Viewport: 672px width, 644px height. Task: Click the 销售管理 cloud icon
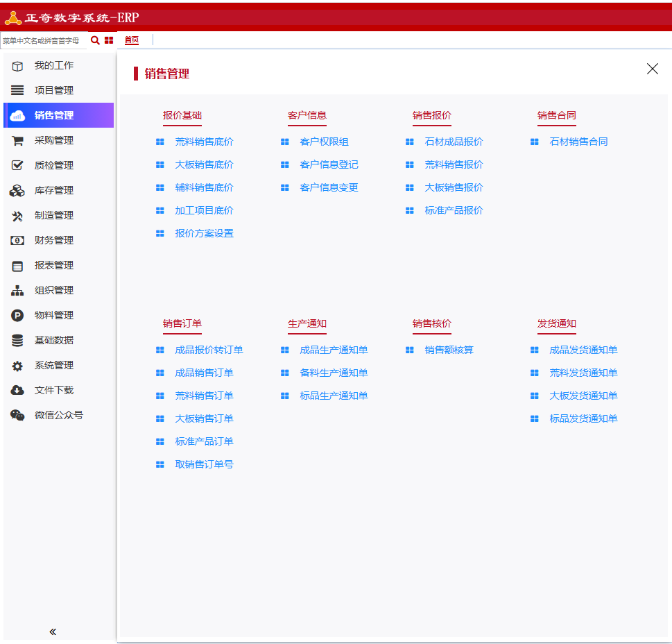coord(17,116)
